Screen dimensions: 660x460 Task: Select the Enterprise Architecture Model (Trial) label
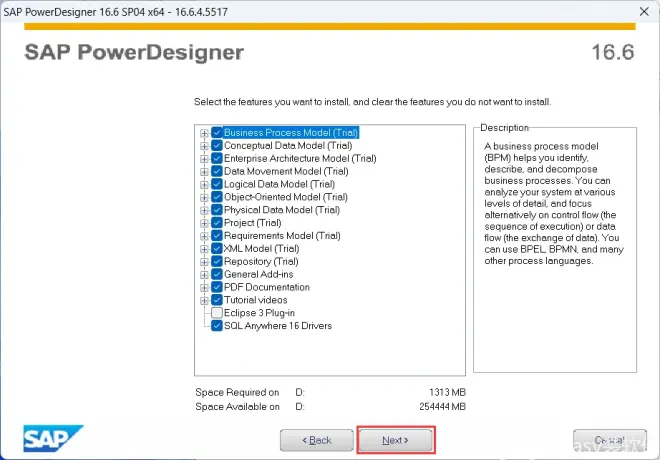click(300, 158)
